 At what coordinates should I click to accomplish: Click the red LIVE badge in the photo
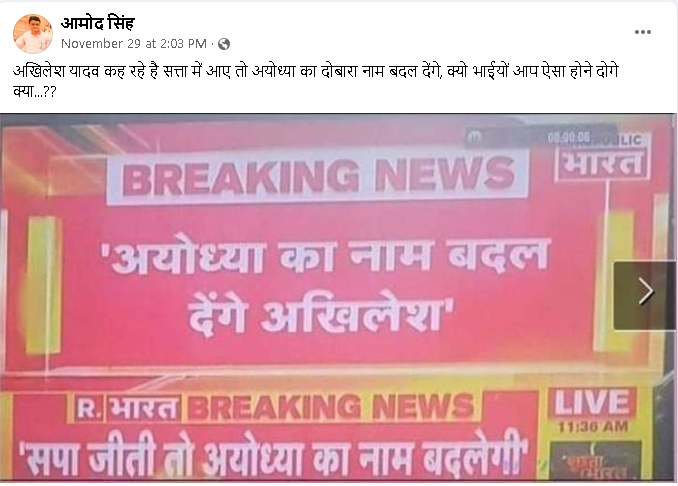(592, 403)
